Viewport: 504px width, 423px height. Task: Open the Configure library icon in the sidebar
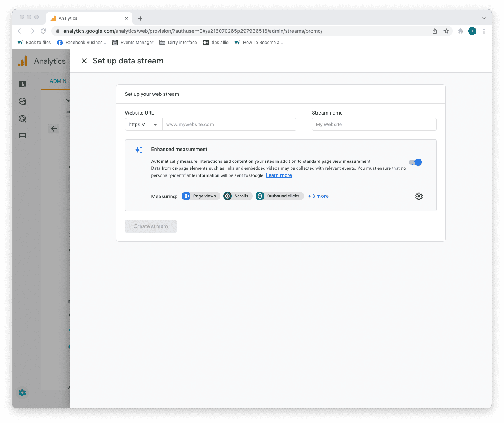(22, 136)
